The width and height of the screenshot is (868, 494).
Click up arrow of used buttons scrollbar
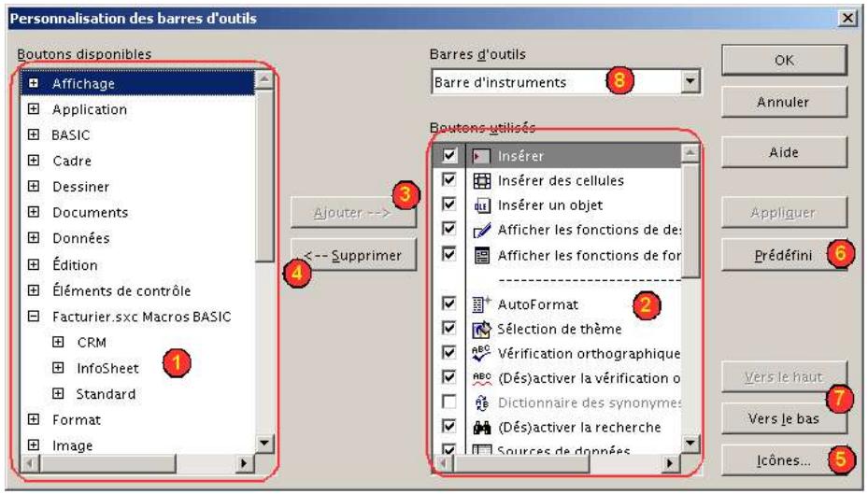(x=690, y=152)
